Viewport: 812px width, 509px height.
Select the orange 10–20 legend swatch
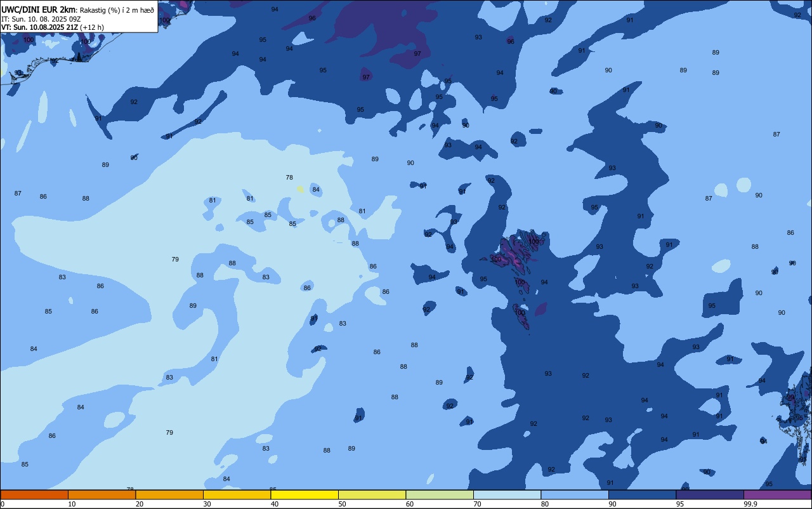(101, 494)
